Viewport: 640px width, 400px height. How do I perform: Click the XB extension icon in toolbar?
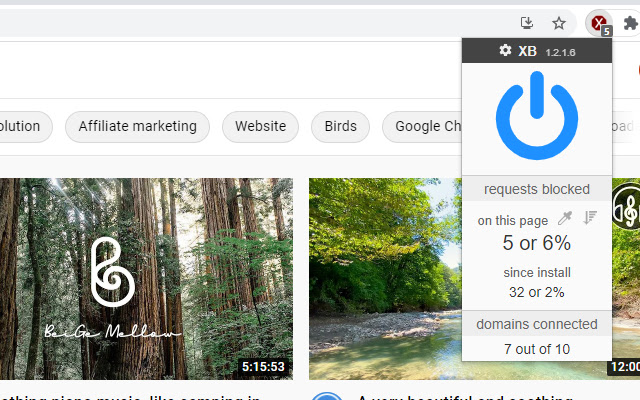pyautogui.click(x=599, y=23)
